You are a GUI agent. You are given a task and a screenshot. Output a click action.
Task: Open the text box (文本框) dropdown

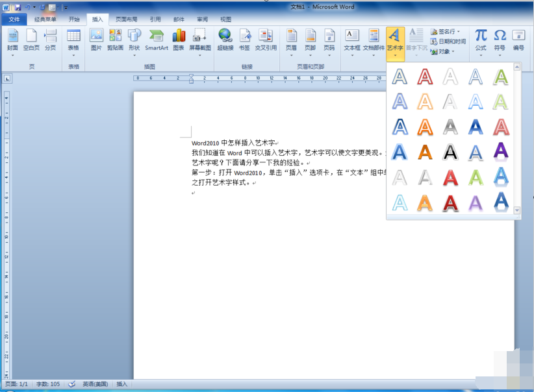click(352, 42)
